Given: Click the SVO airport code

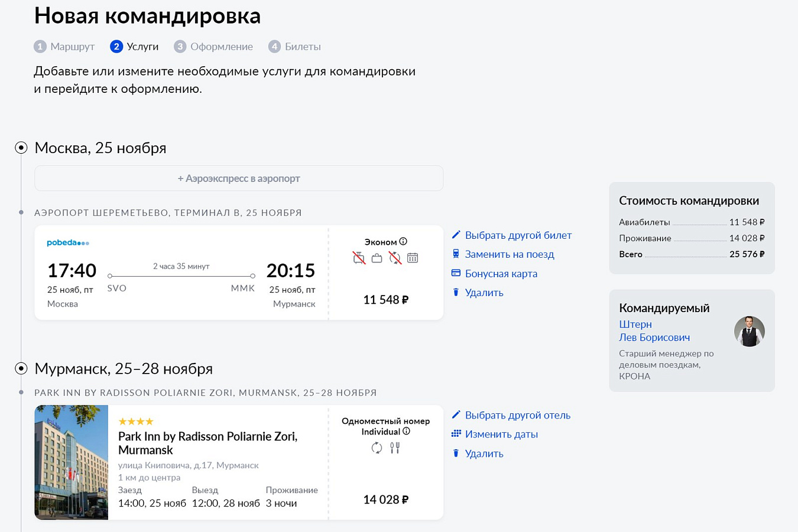Looking at the screenshot, I should 117,288.
